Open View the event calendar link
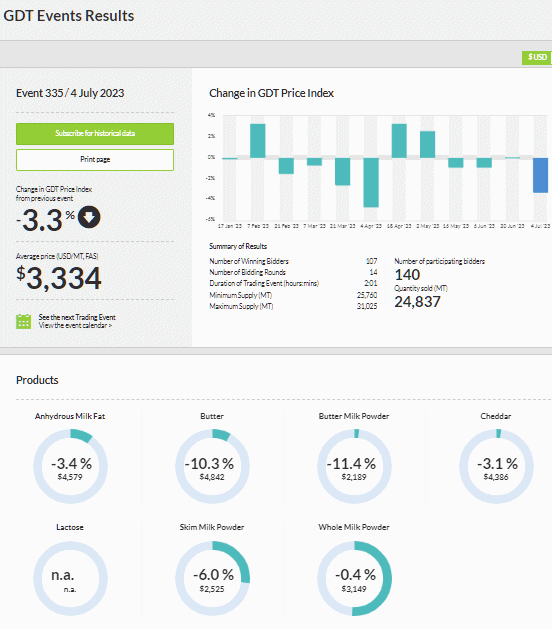Screen dimensions: 552x629 pos(75,325)
